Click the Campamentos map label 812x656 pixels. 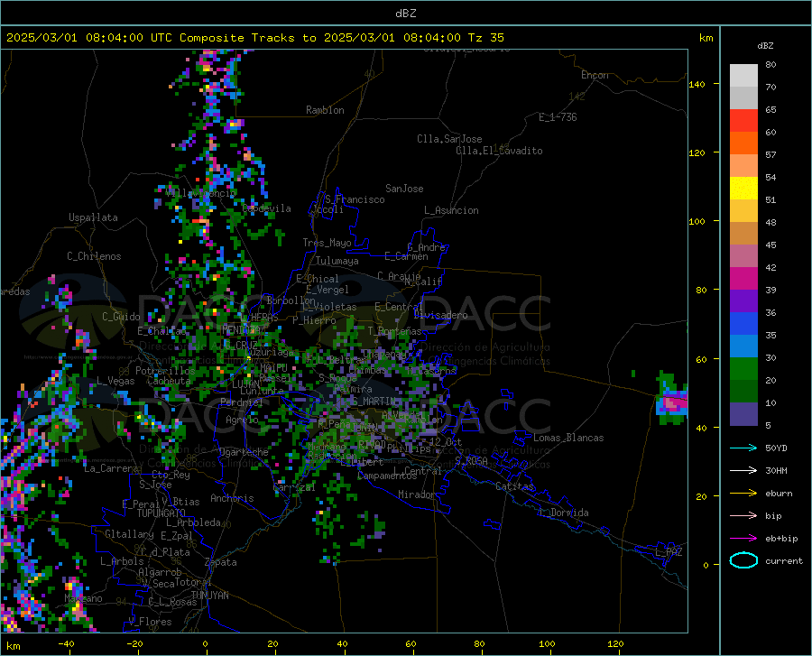[387, 476]
